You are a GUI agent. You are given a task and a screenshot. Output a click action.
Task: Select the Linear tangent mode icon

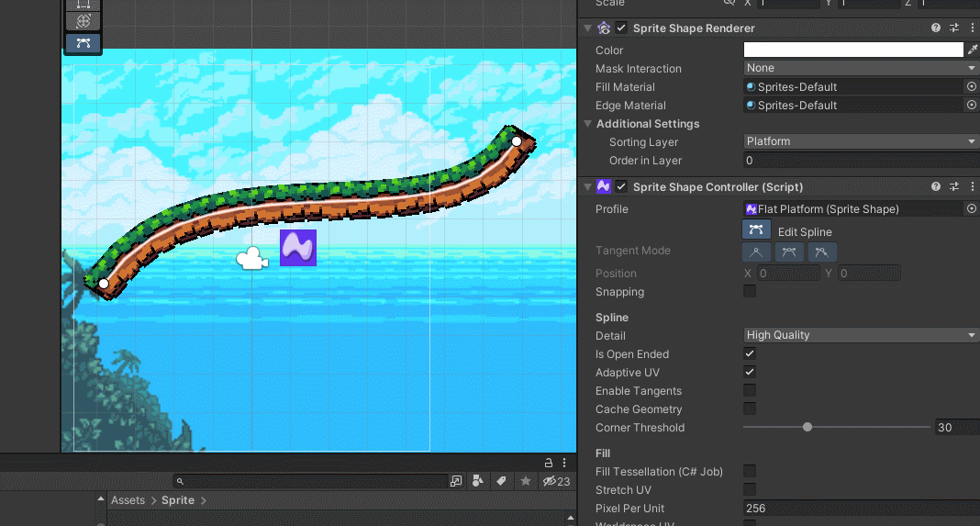click(756, 252)
